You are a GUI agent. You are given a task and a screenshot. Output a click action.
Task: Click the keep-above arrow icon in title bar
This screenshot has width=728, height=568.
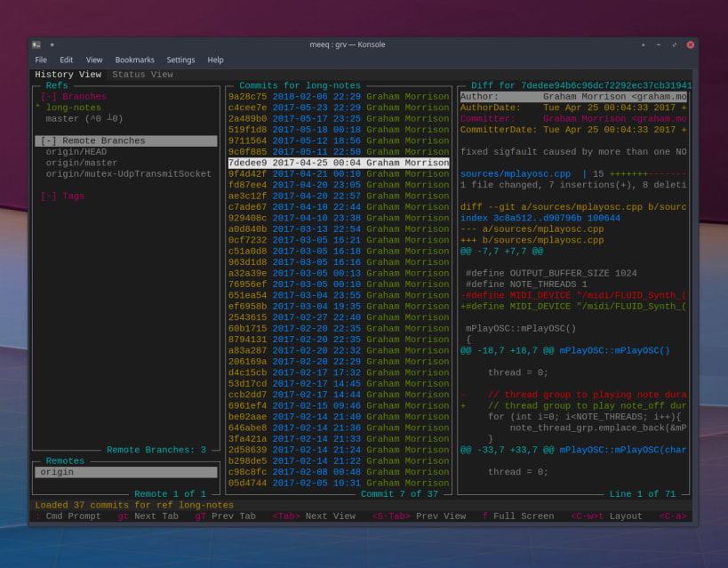click(644, 44)
